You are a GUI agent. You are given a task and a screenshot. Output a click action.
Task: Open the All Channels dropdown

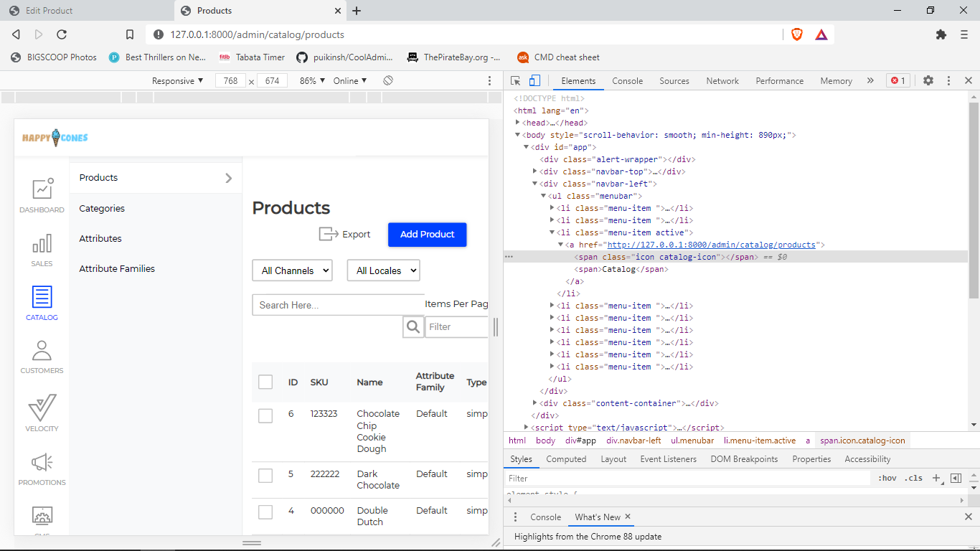click(293, 270)
